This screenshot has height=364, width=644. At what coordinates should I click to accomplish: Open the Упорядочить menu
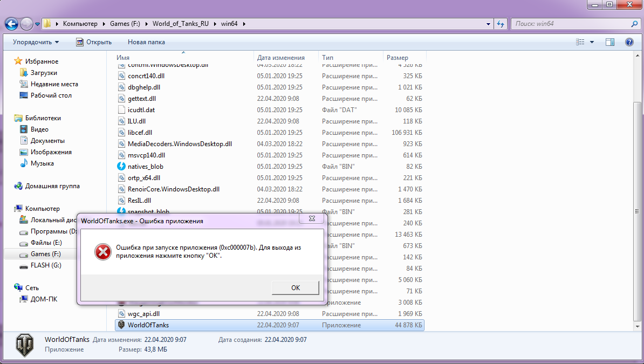click(x=36, y=42)
